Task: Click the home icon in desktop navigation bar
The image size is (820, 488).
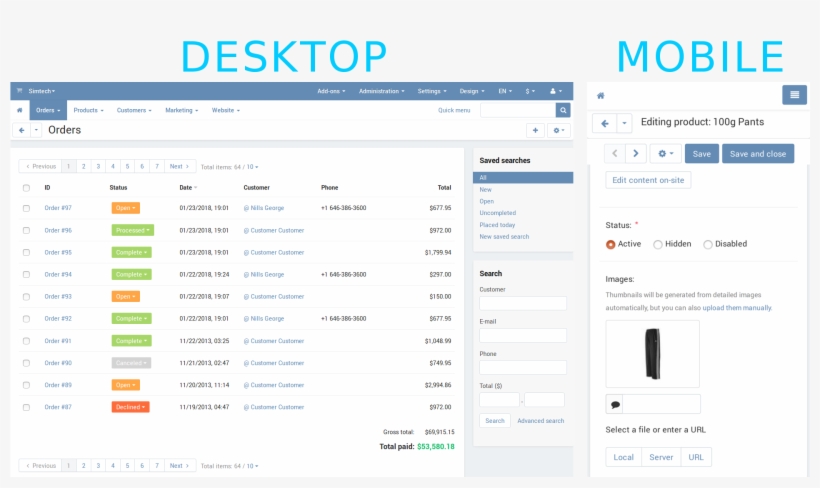Action: pyautogui.click(x=19, y=110)
